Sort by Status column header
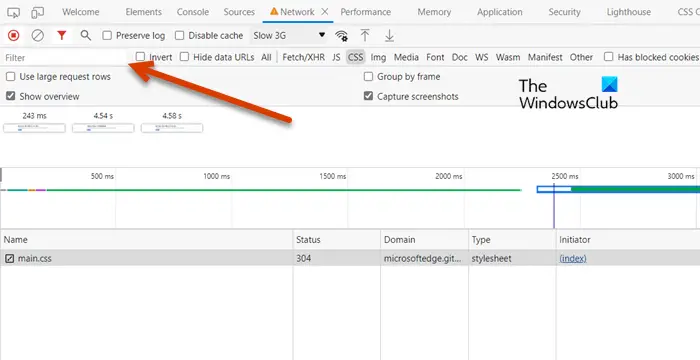 (337, 240)
